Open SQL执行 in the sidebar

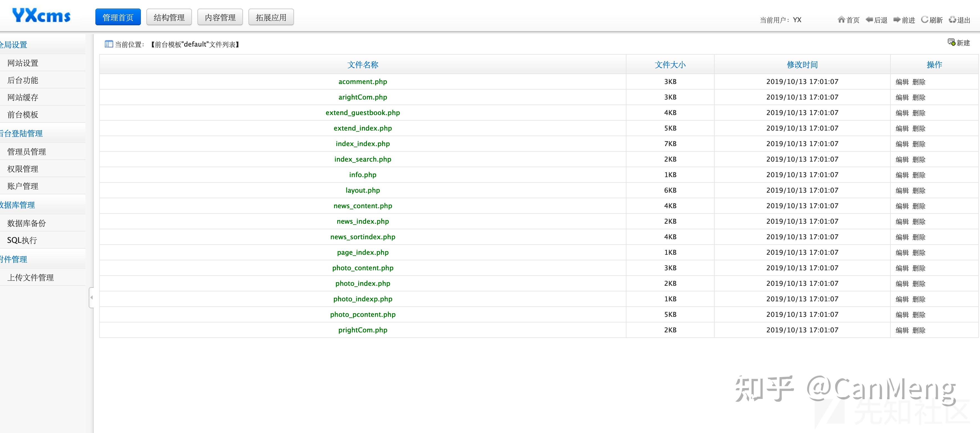pos(22,240)
